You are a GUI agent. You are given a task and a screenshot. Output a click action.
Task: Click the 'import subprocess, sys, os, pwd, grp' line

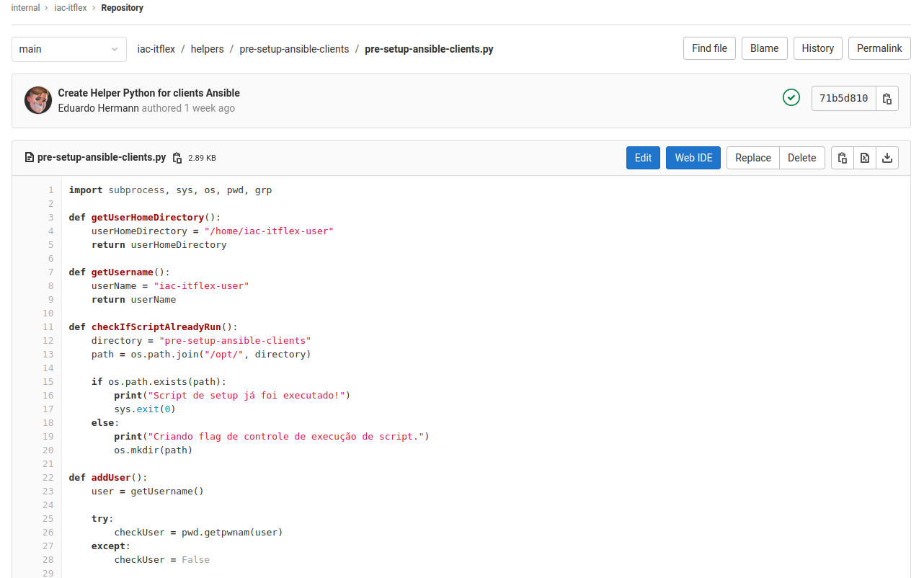point(170,190)
